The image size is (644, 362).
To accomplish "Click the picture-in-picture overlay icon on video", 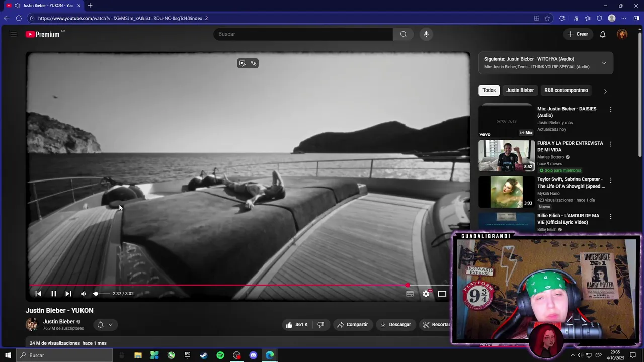I will (x=243, y=63).
